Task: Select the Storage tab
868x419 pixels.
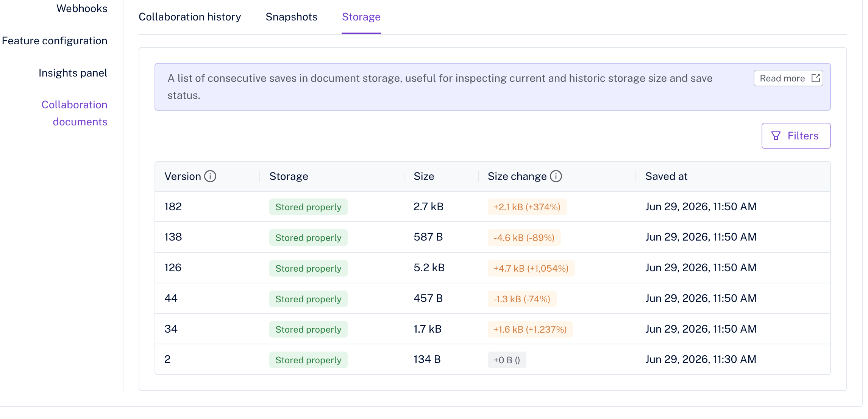Action: click(x=361, y=17)
